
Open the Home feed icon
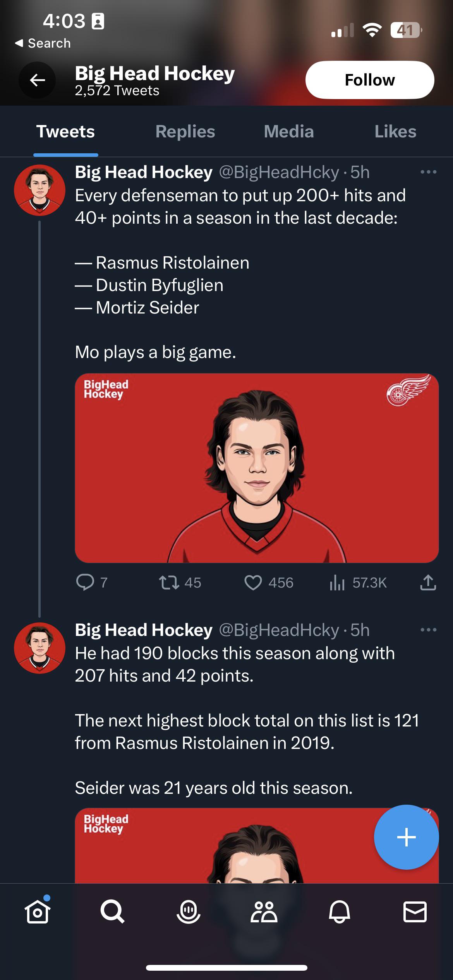[x=37, y=912]
